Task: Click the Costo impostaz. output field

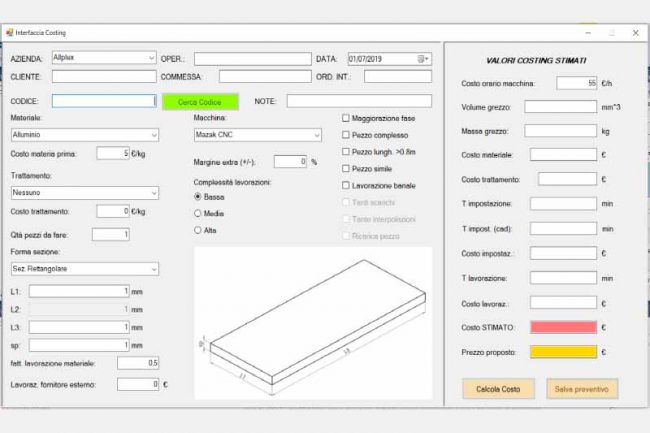Action: [563, 253]
